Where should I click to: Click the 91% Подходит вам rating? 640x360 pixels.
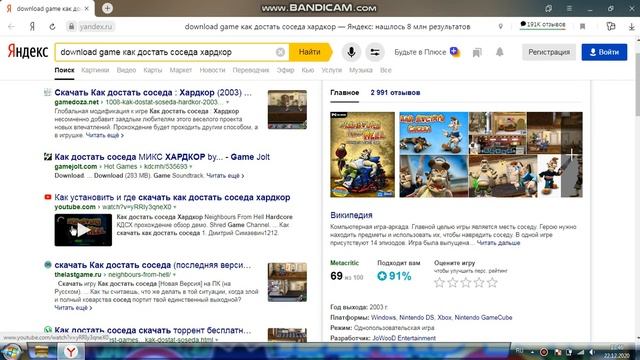pyautogui.click(x=394, y=276)
